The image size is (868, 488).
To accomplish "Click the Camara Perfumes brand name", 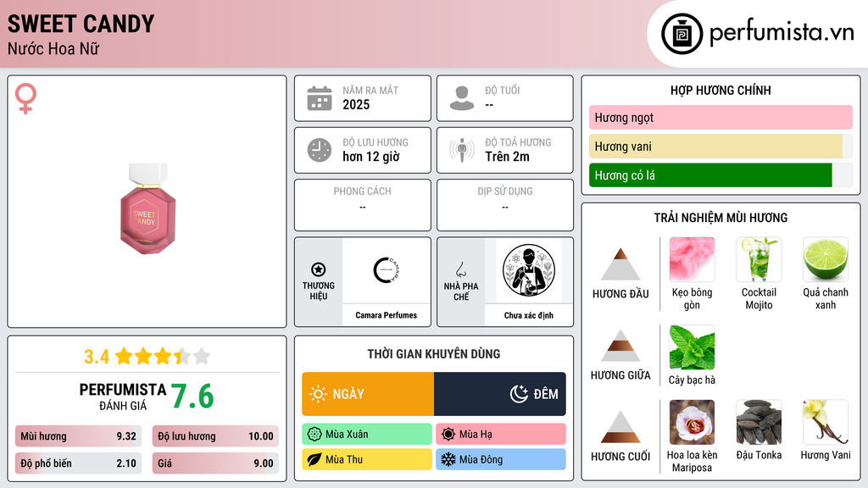I will click(386, 315).
